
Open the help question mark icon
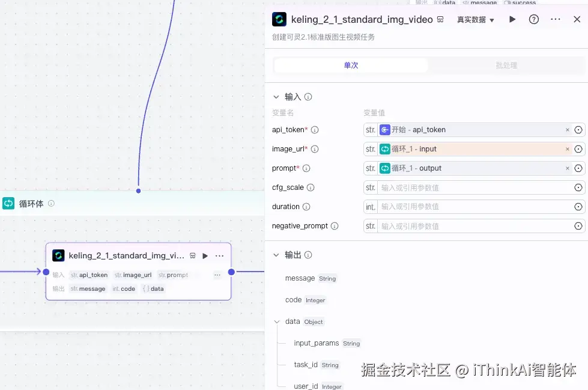(533, 19)
